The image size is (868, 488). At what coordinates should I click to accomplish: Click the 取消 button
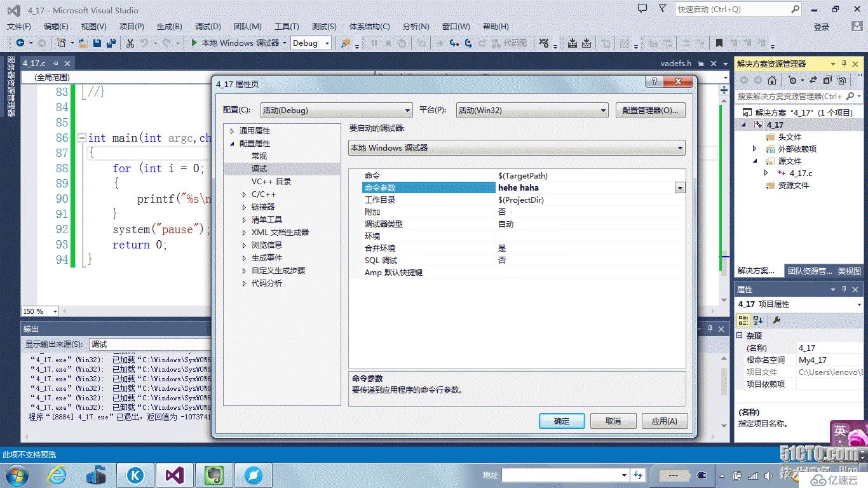(613, 421)
